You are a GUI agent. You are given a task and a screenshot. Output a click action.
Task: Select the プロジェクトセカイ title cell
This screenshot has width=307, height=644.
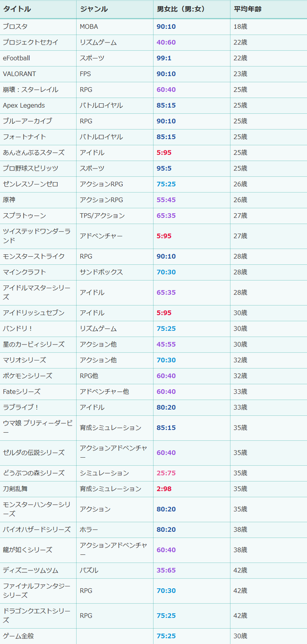click(38, 42)
